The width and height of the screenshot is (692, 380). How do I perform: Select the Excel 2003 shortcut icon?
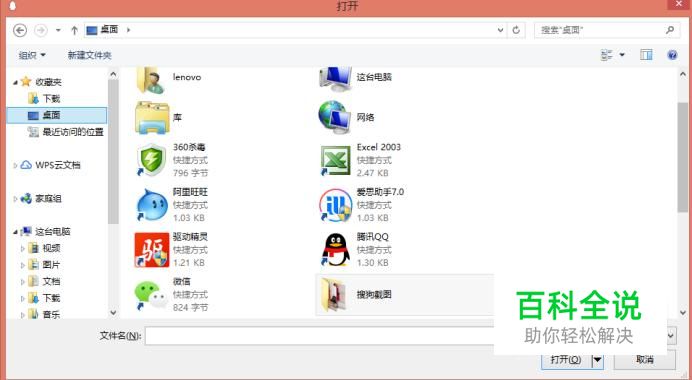335,160
